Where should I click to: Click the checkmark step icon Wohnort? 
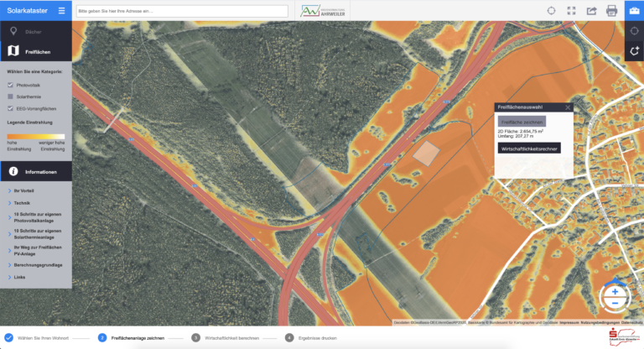(x=8, y=338)
